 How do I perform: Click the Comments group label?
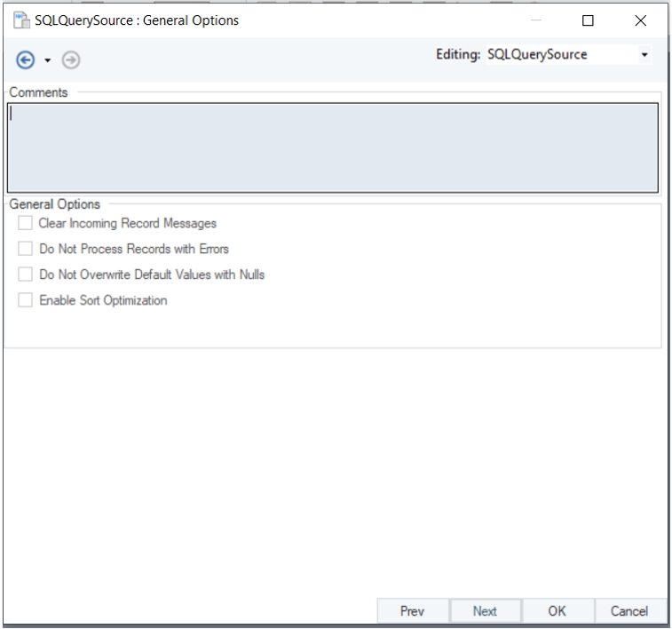pos(38,92)
